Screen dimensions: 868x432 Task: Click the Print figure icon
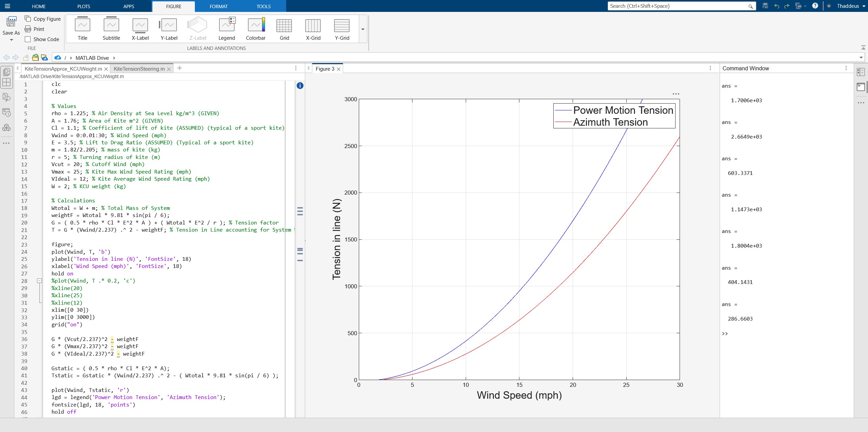[28, 29]
